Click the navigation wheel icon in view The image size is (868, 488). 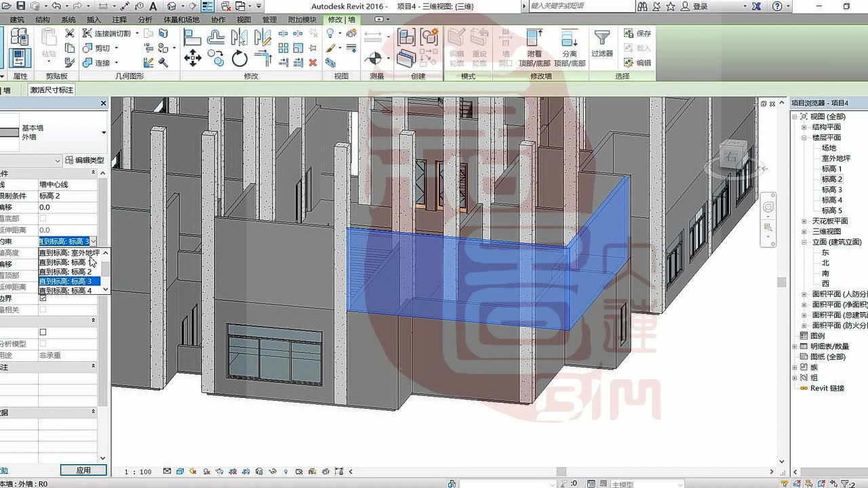pos(768,207)
